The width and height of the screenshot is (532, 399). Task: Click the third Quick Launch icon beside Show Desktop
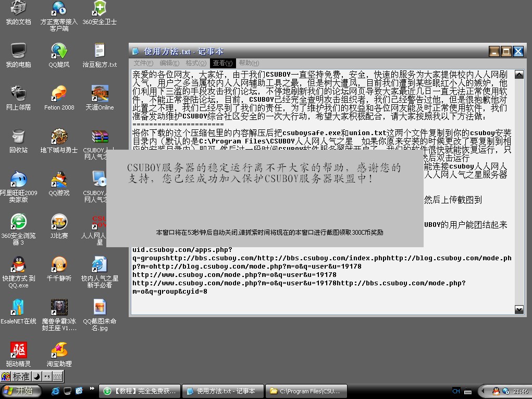(79, 391)
